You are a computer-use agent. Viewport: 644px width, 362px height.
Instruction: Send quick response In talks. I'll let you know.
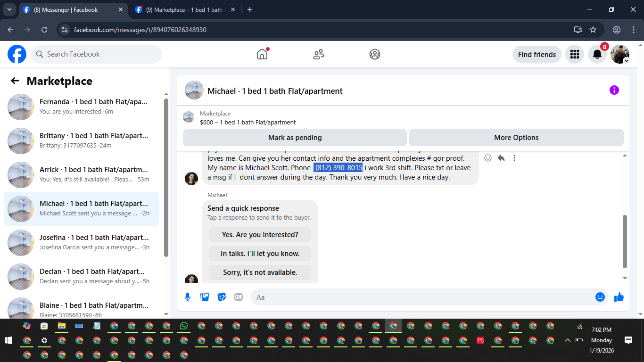(x=260, y=254)
